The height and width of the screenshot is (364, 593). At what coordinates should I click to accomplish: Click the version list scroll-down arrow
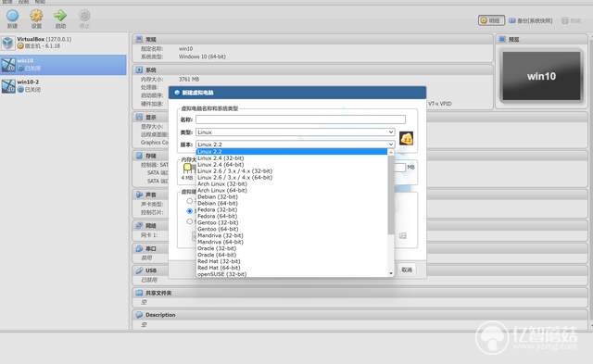point(391,273)
